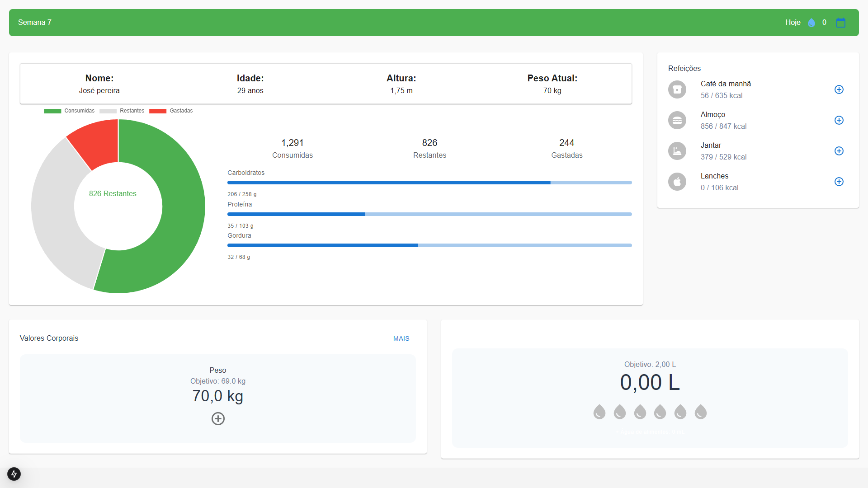Select the Café da manhã meal icon

[677, 89]
